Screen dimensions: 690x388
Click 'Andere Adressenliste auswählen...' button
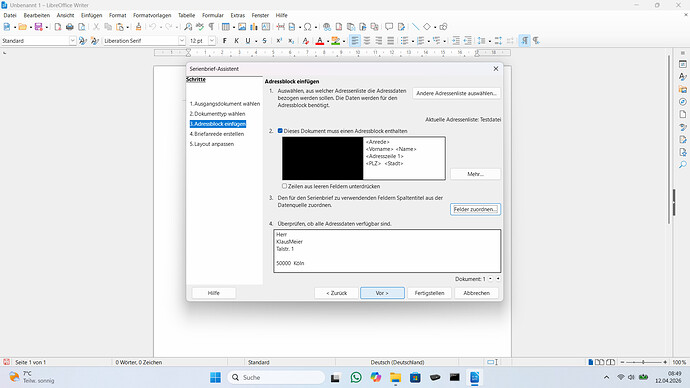(456, 93)
